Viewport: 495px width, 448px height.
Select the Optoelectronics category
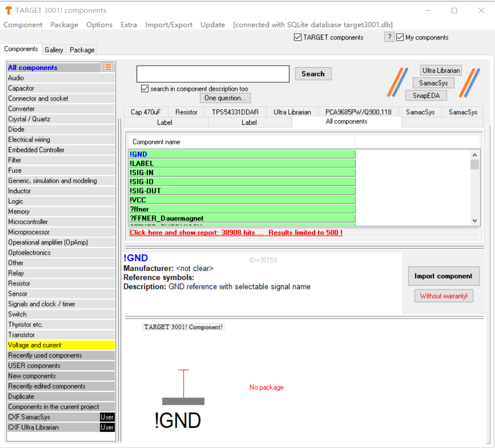click(61, 253)
